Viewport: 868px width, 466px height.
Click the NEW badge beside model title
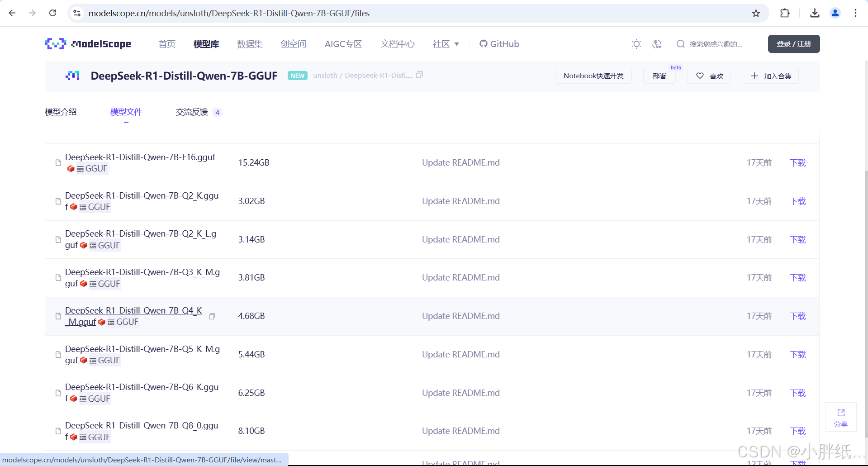click(x=297, y=76)
